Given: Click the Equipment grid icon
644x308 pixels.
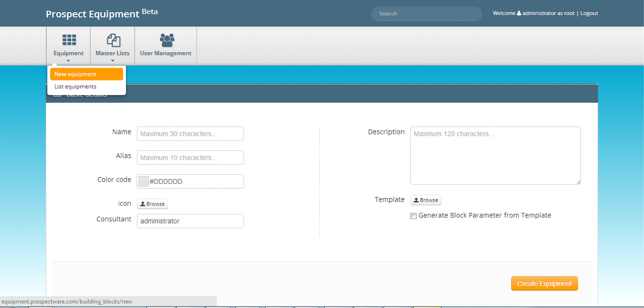Looking at the screenshot, I should tap(69, 40).
